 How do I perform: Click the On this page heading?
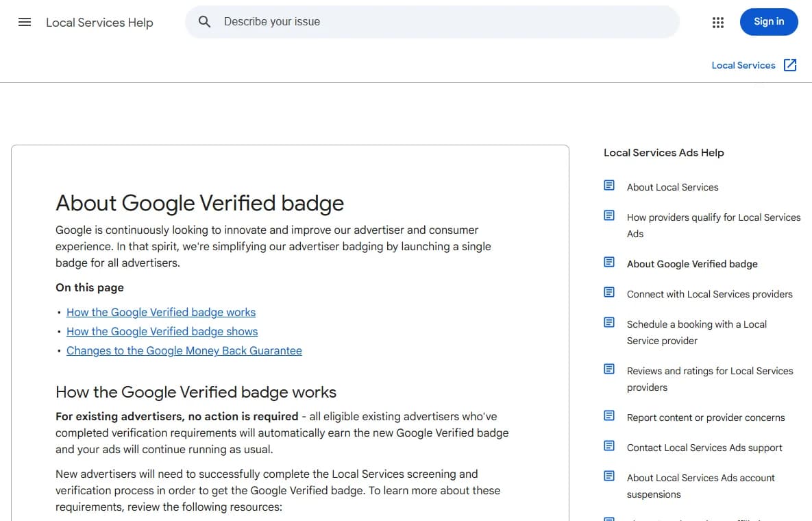(90, 287)
